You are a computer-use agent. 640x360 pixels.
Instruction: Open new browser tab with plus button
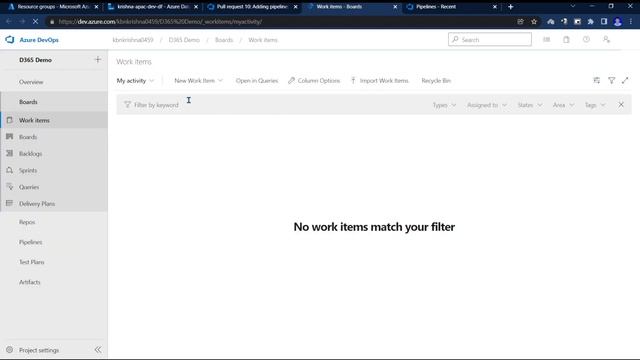pos(511,7)
